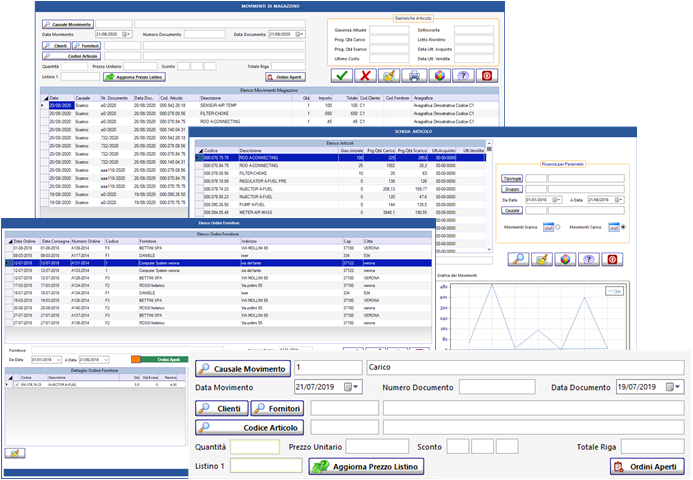Click the broom clear icon in Movimenti di Magazzino
This screenshot has height=480, width=693.
389,76
